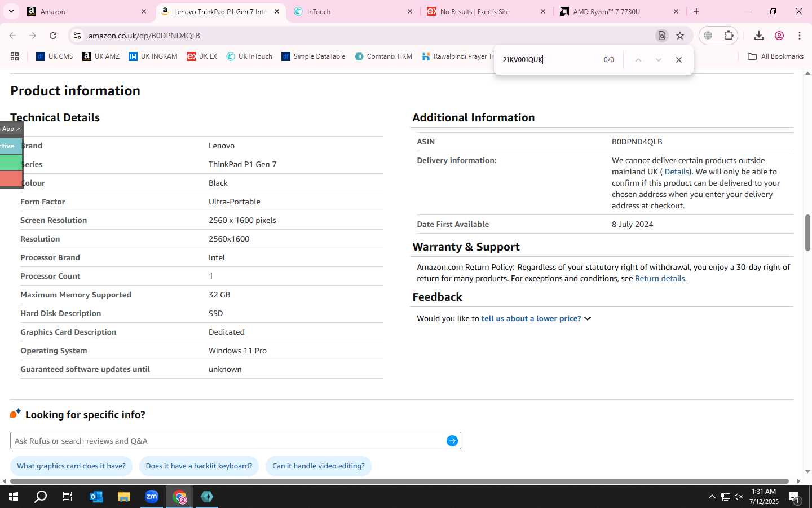Reload the Amazon product page
This screenshot has width=812, height=508.
(53, 36)
